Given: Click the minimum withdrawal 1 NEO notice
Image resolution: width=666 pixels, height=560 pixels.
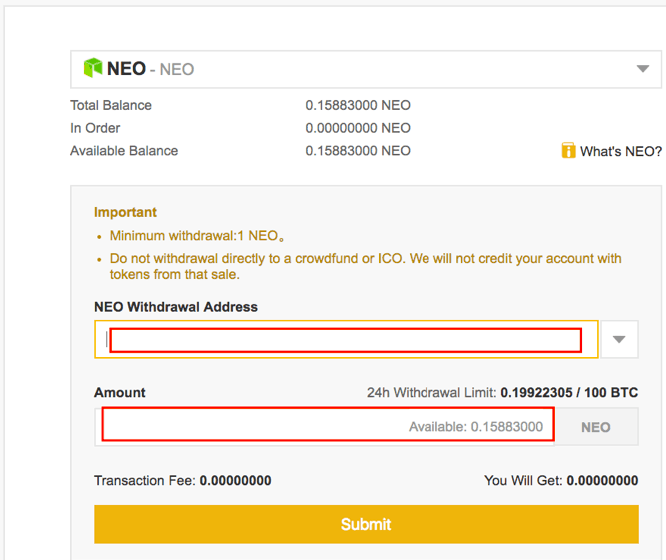Looking at the screenshot, I should click(198, 236).
